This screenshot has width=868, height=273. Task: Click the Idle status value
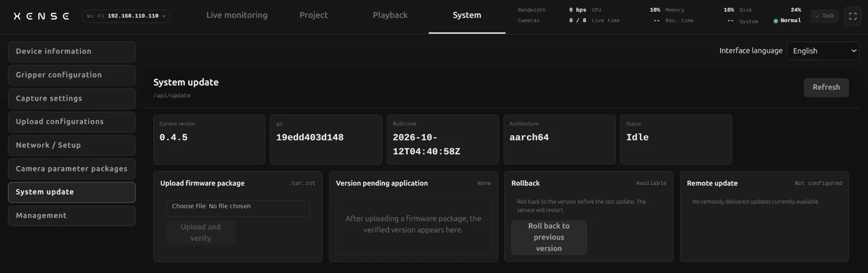click(x=637, y=137)
